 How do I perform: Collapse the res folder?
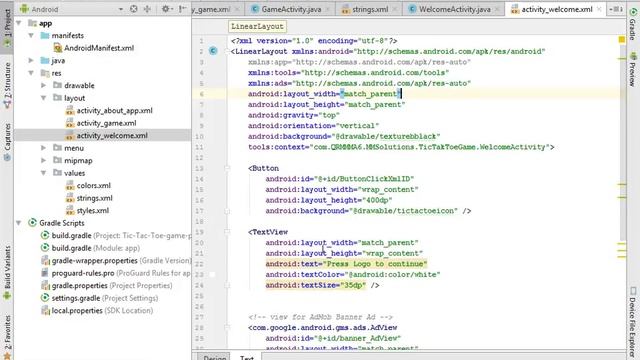tap(31, 73)
